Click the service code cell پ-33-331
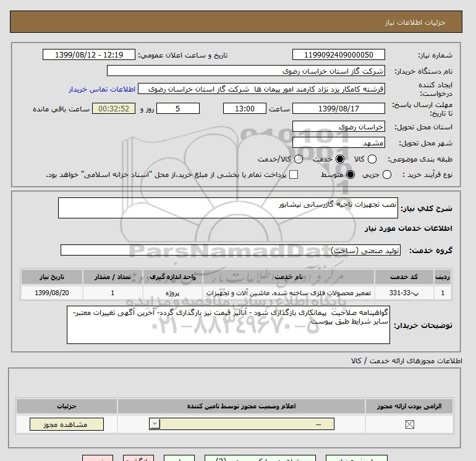The width and height of the screenshot is (476, 461). (404, 293)
